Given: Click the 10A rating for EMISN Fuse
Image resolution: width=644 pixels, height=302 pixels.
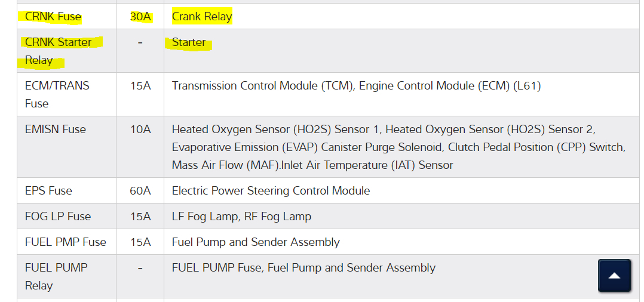Looking at the screenshot, I should point(140,129).
